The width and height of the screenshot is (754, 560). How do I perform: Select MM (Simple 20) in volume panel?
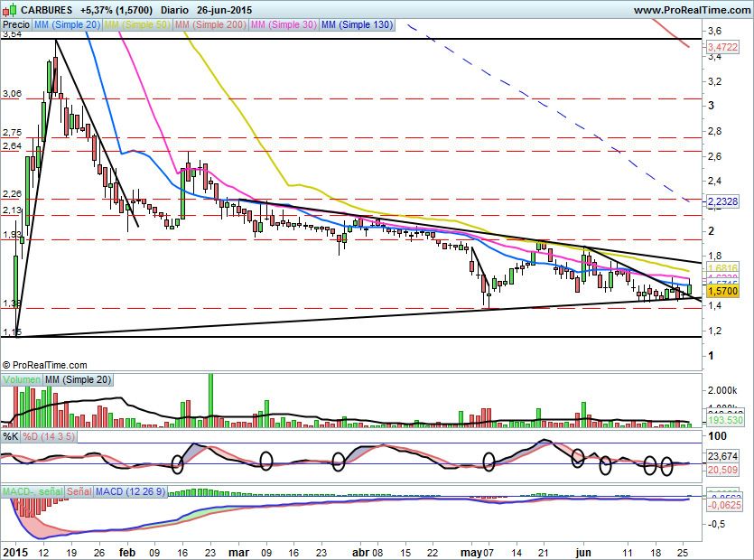pyautogui.click(x=78, y=379)
